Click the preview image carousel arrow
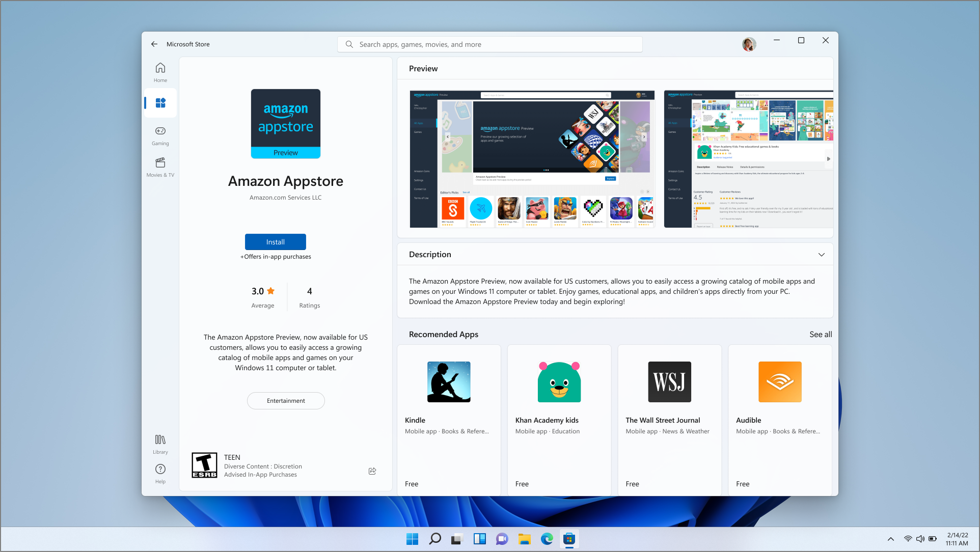This screenshot has height=552, width=980. 828,159
